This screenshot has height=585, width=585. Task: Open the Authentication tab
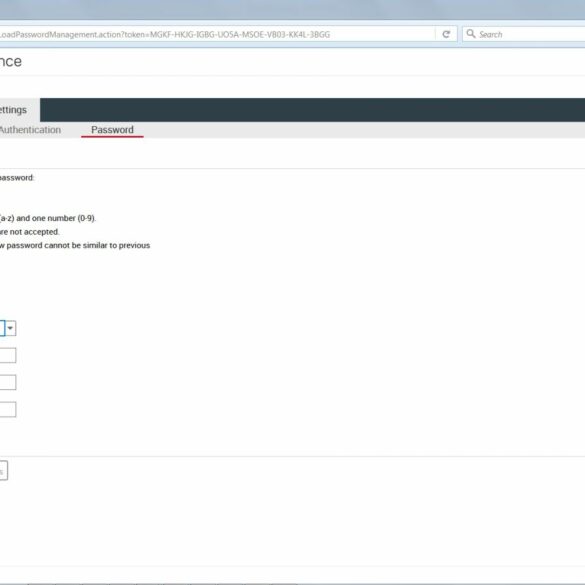tap(30, 130)
